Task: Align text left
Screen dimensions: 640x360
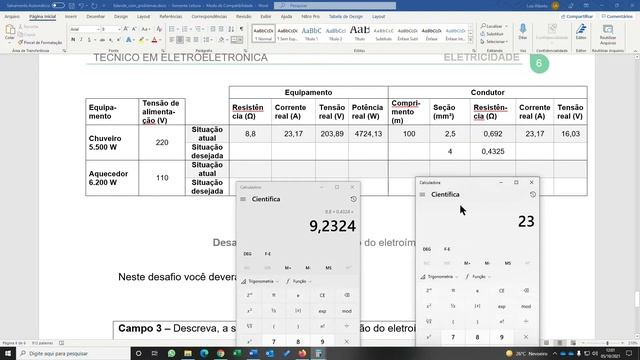Action: 171,40
